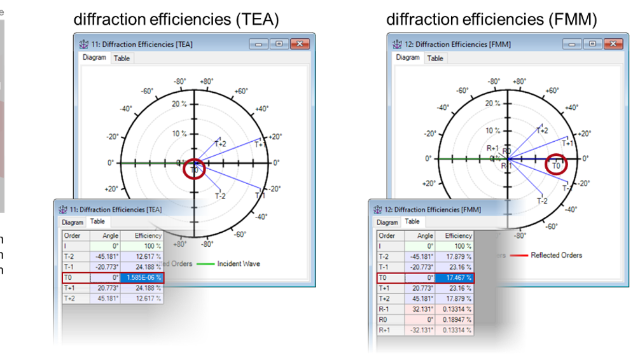
Task: Click app icon in small TEA table window
Action: 63,210
